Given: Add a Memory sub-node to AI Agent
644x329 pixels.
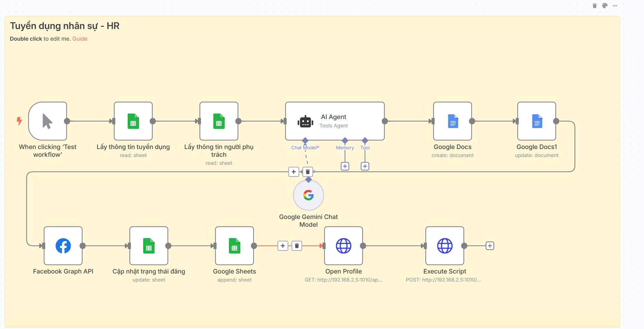Looking at the screenshot, I should 345,166.
